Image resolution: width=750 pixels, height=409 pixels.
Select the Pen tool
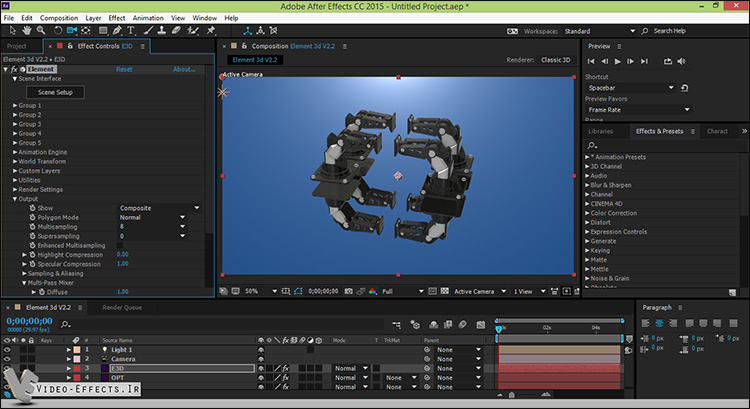point(117,31)
